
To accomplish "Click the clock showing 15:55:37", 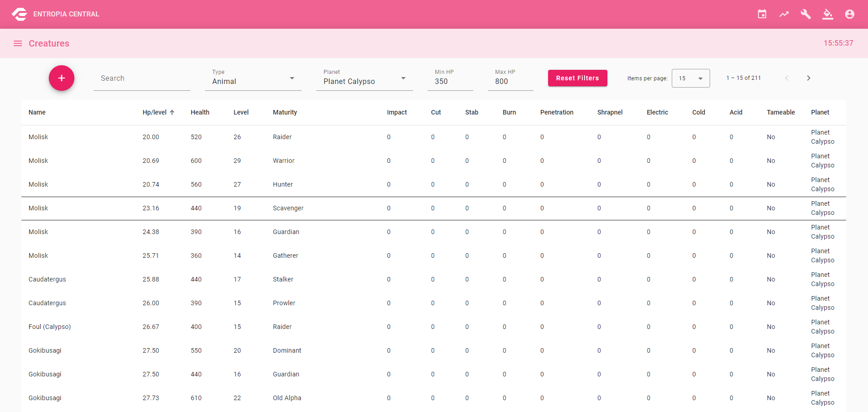I will 838,43.
